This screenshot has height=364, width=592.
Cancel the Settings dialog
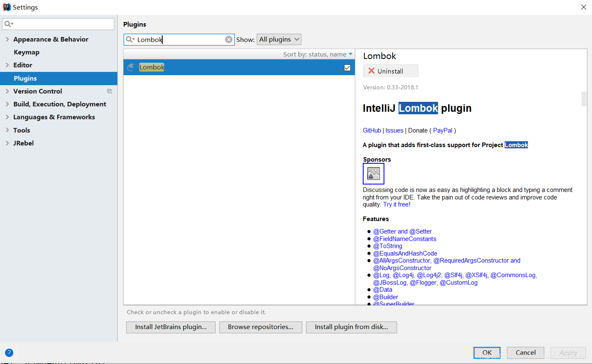[525, 353]
